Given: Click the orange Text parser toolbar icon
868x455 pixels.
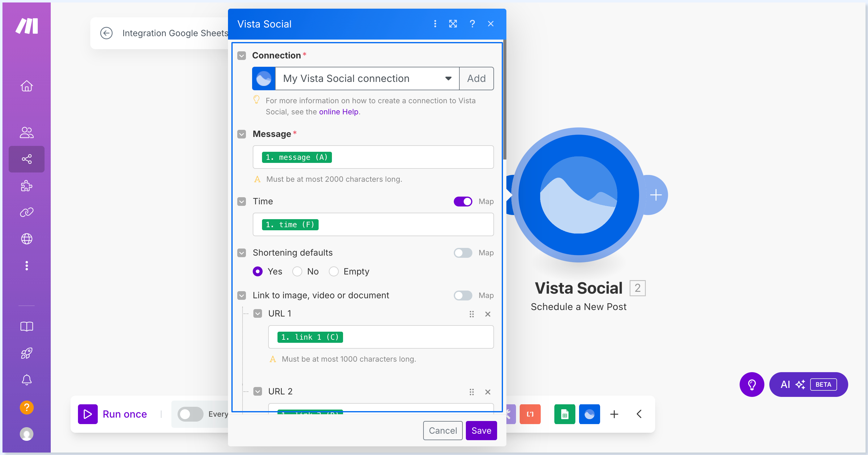Looking at the screenshot, I should (530, 414).
